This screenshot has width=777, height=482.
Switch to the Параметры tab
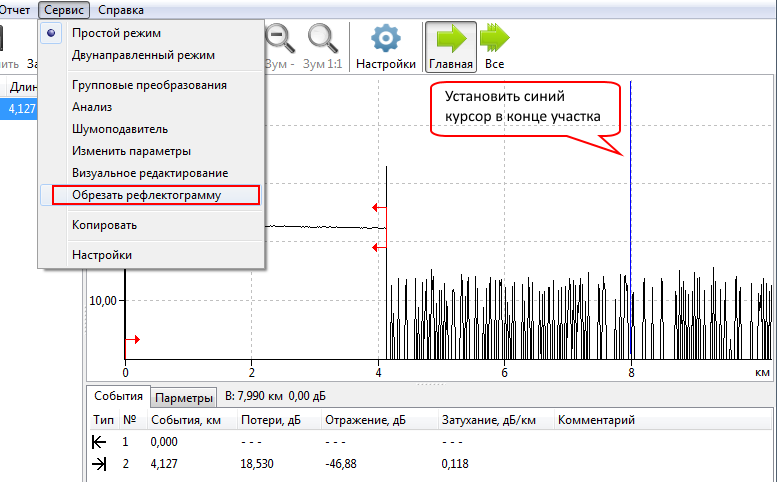(x=185, y=397)
